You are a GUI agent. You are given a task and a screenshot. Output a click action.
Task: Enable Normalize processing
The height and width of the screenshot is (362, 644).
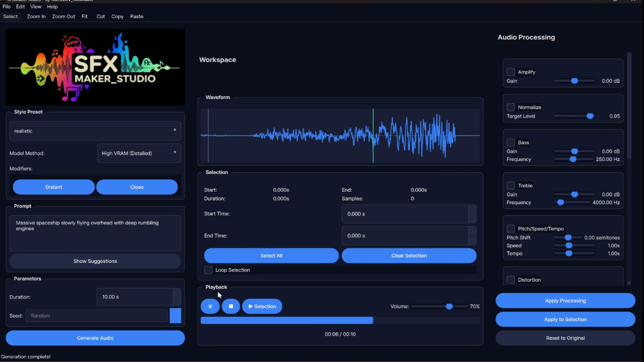[x=511, y=107]
